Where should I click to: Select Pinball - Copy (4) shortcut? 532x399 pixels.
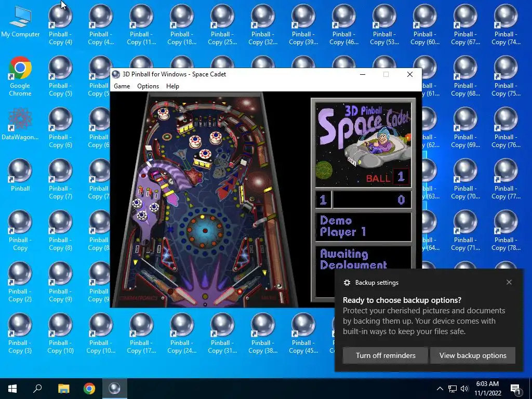[x=60, y=25]
